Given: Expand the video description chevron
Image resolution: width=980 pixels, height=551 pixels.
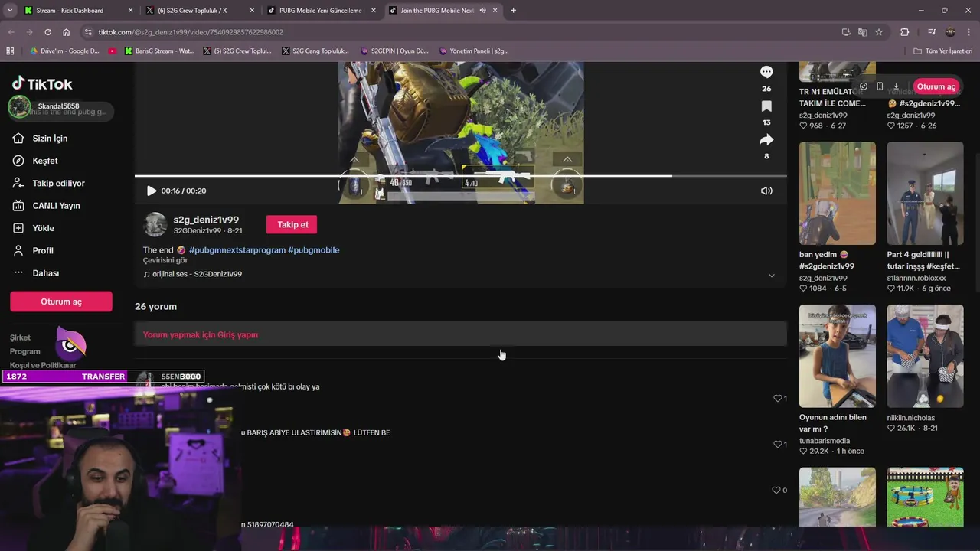Looking at the screenshot, I should pyautogui.click(x=771, y=275).
